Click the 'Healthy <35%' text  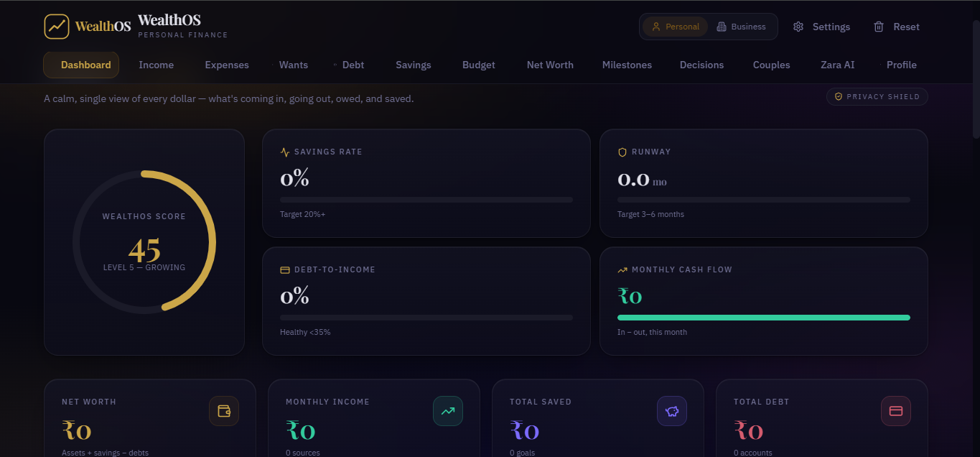(x=305, y=332)
